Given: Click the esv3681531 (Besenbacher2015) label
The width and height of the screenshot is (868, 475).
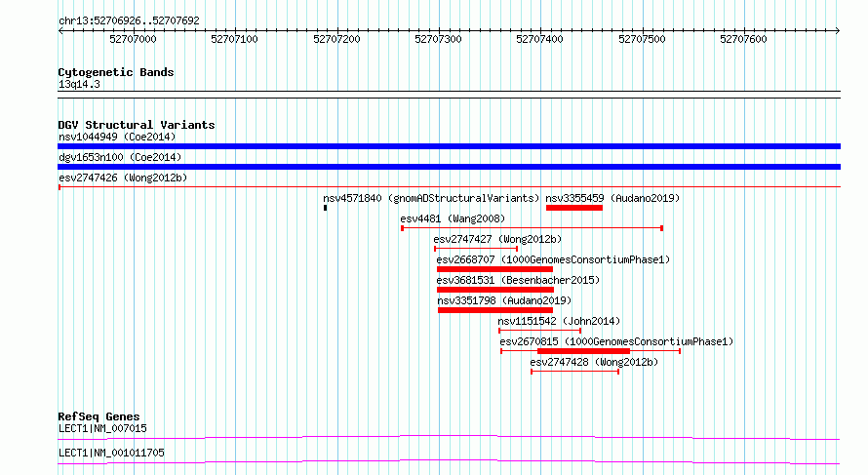Looking at the screenshot, I should click(x=518, y=280).
